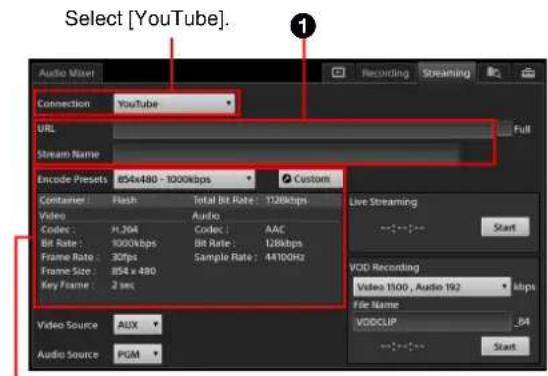Switch to the Streaming tab
Screen dimensions: 548x376
(x=446, y=73)
